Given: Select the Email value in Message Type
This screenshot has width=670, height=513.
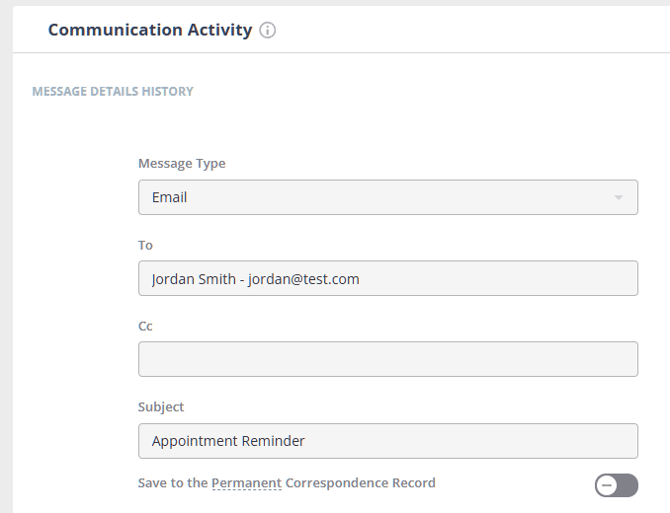Looking at the screenshot, I should (170, 197).
